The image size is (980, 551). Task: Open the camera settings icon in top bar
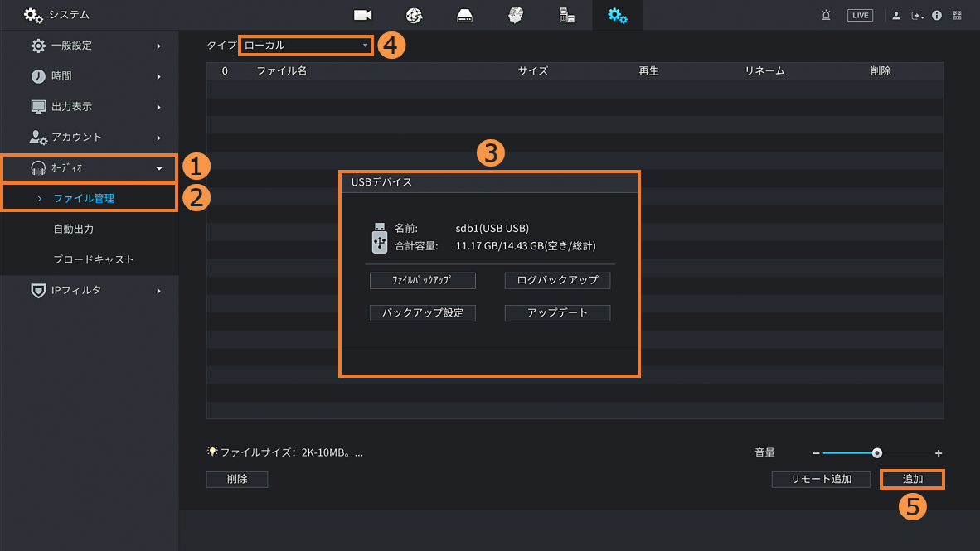pyautogui.click(x=362, y=15)
